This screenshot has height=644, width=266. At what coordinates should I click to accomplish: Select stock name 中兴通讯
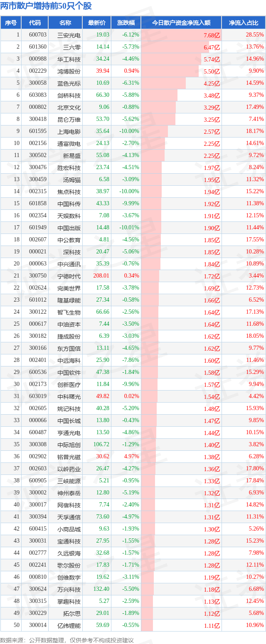[x=69, y=264]
